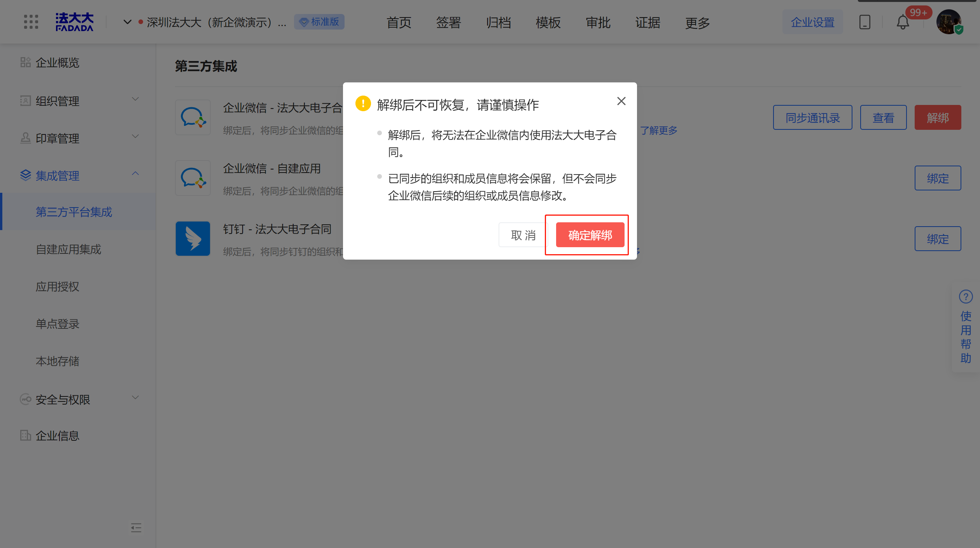Open the 了解更多 link

coord(659,130)
